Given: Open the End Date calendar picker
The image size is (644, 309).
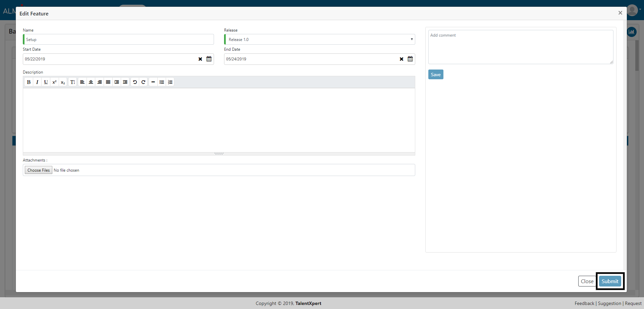Looking at the screenshot, I should (410, 59).
